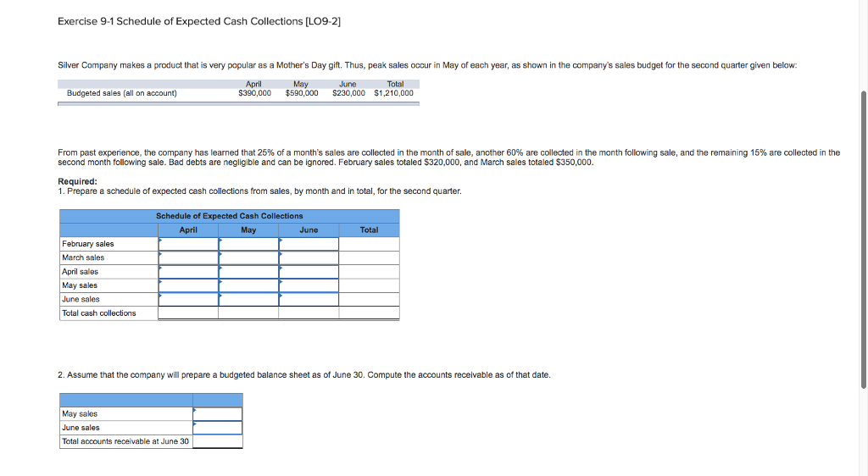Viewport: 868px width, 476px height.
Task: Click May sales accounts receivable input
Action: click(x=218, y=413)
